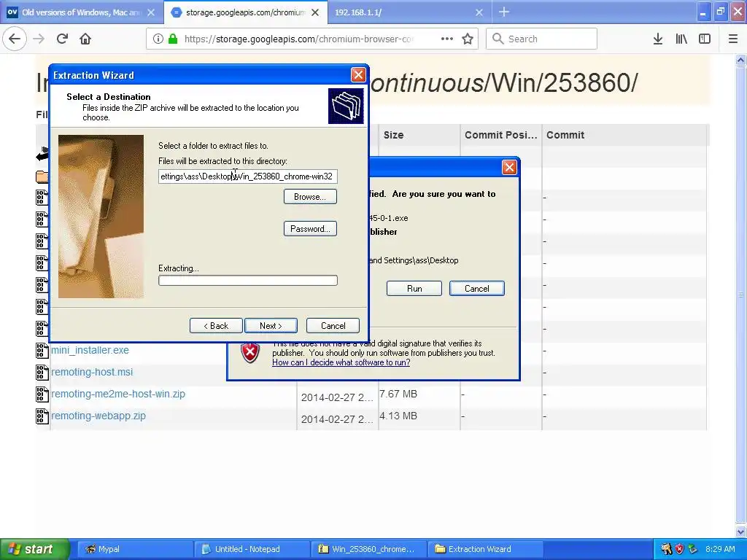Open the remoting-webapp.zip link
Image resolution: width=747 pixels, height=560 pixels.
click(x=98, y=416)
